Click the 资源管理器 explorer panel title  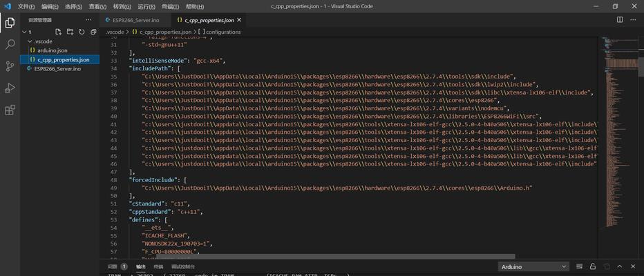40,20
